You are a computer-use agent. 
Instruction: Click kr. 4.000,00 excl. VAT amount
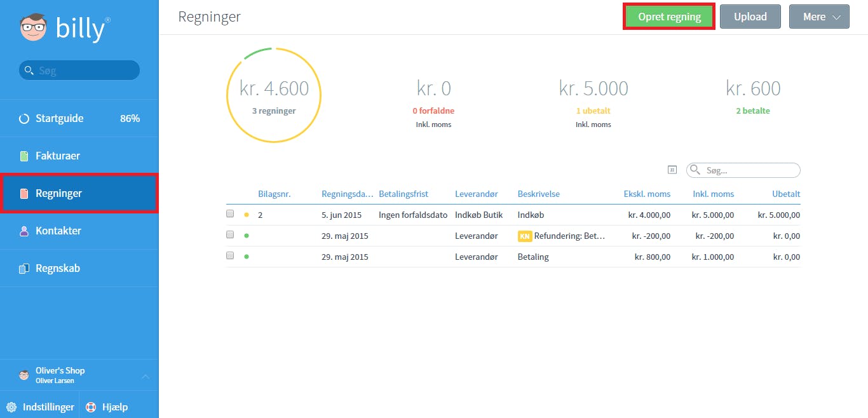649,215
